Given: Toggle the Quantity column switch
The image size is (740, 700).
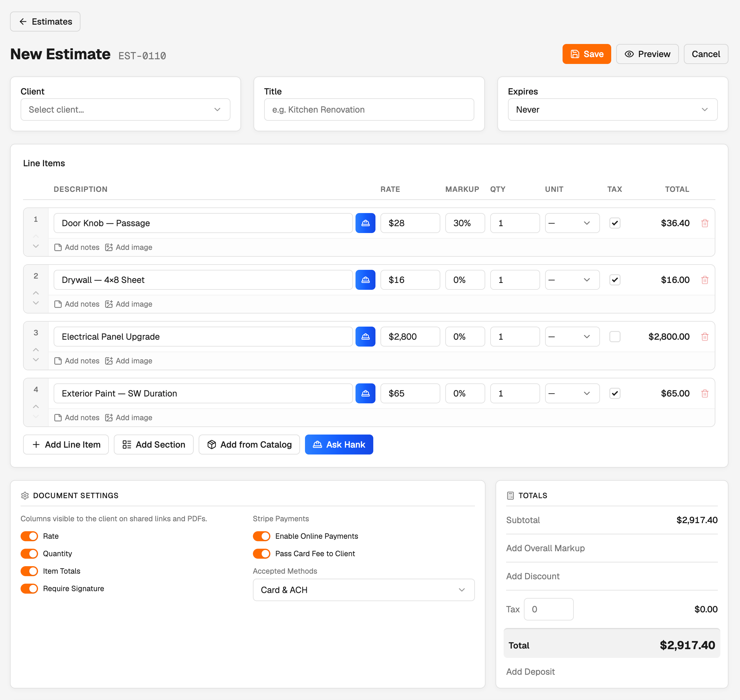Looking at the screenshot, I should point(29,554).
